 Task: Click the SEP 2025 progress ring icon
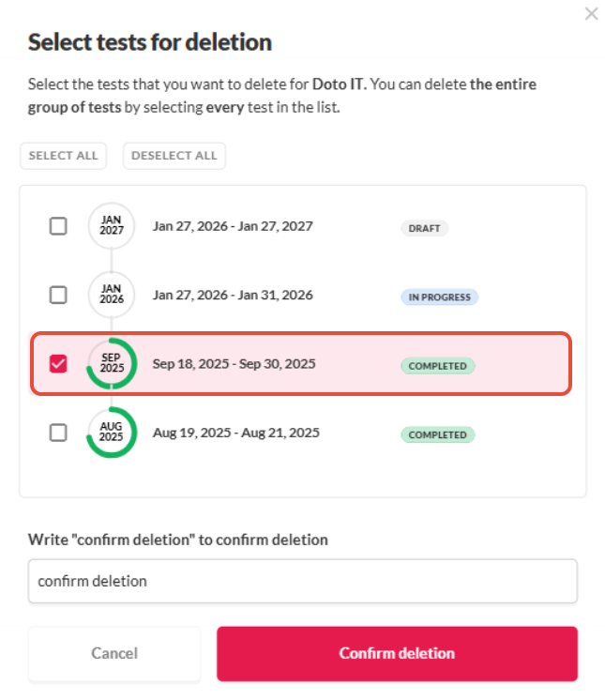point(112,363)
